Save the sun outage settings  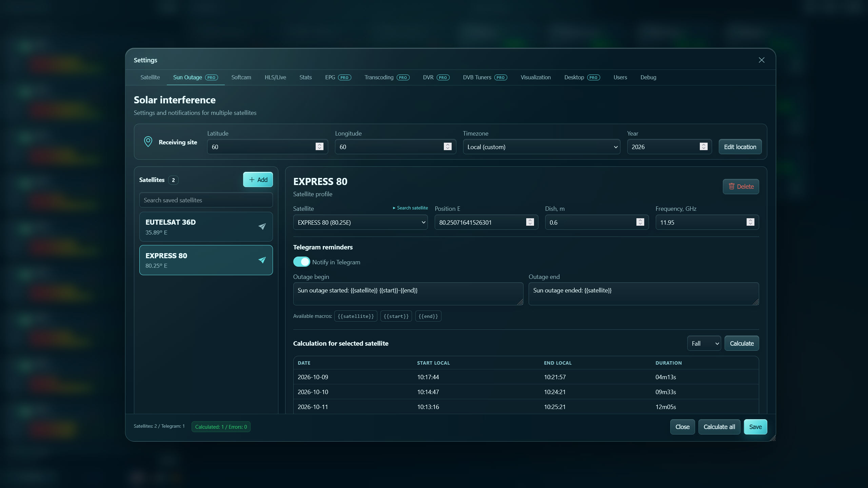tap(755, 427)
